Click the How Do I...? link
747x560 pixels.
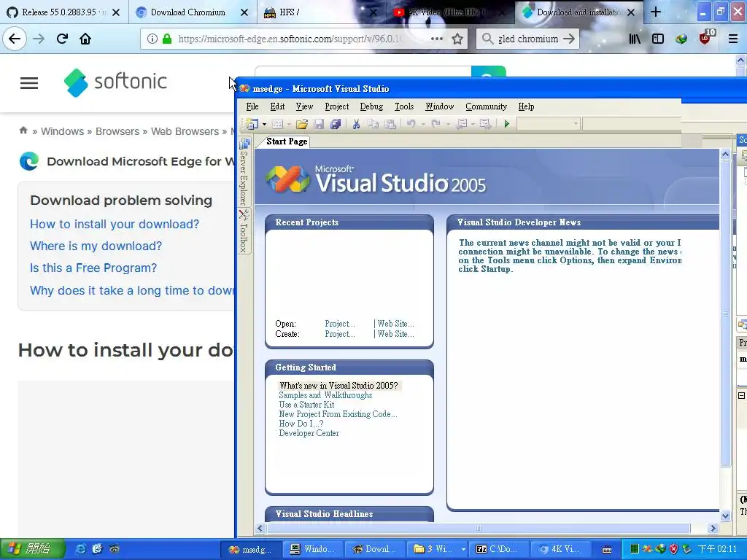coord(301,424)
